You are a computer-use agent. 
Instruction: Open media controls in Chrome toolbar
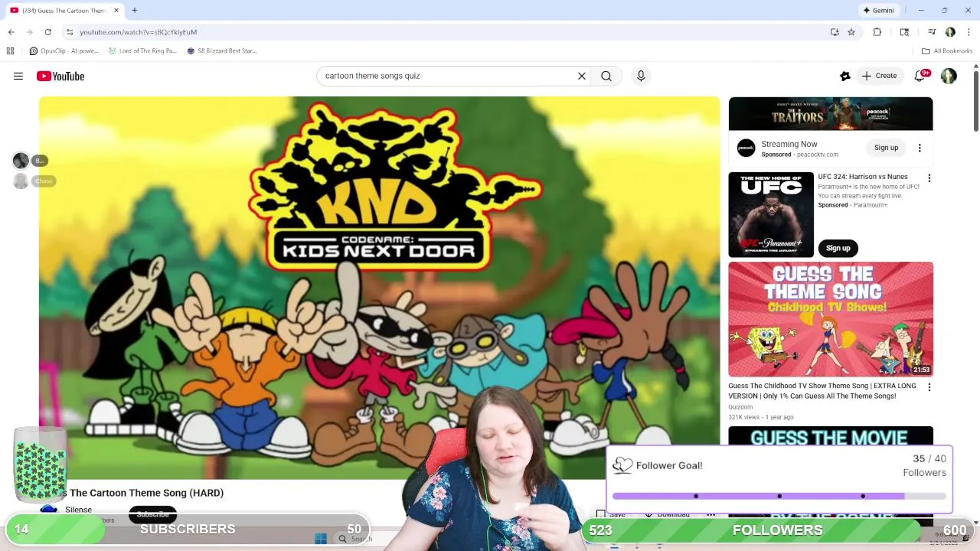932,32
